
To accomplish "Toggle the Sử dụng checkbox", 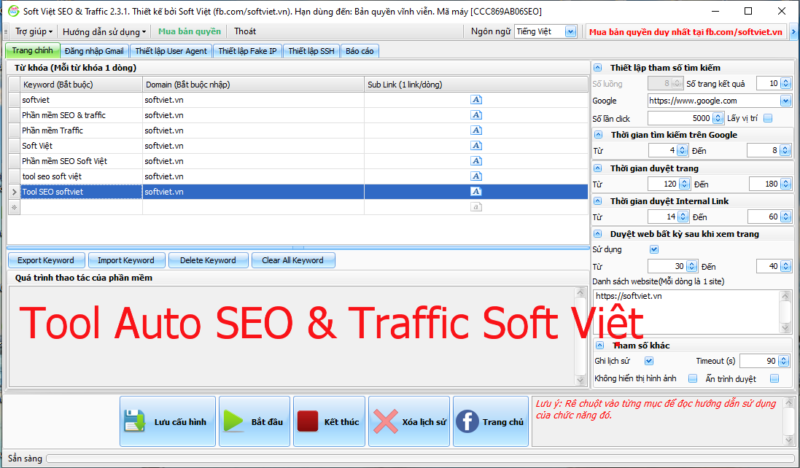I will click(654, 250).
